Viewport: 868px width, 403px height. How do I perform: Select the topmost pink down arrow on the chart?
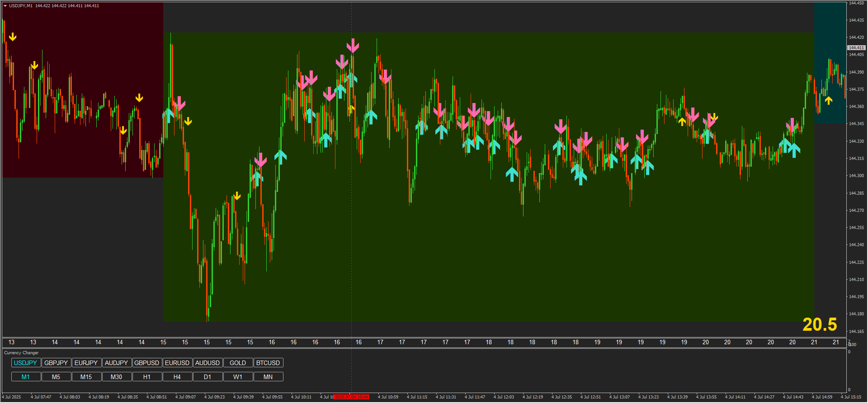(353, 45)
